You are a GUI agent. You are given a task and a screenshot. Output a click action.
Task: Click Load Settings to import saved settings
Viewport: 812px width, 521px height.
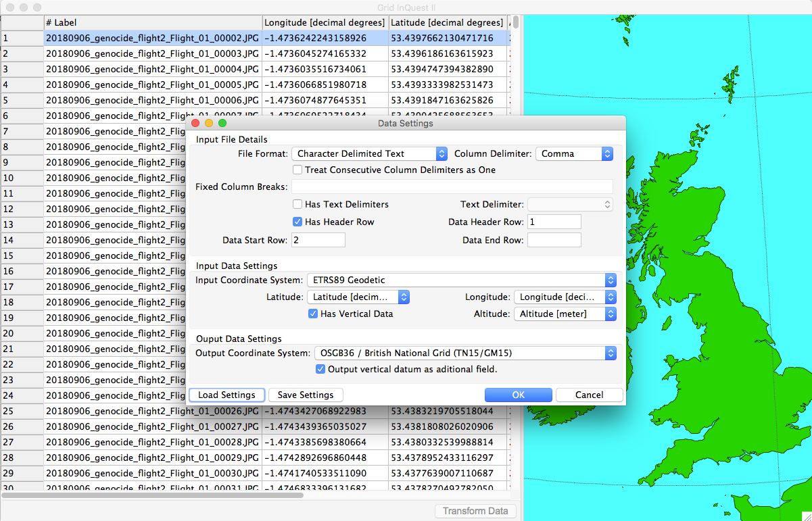coord(226,395)
